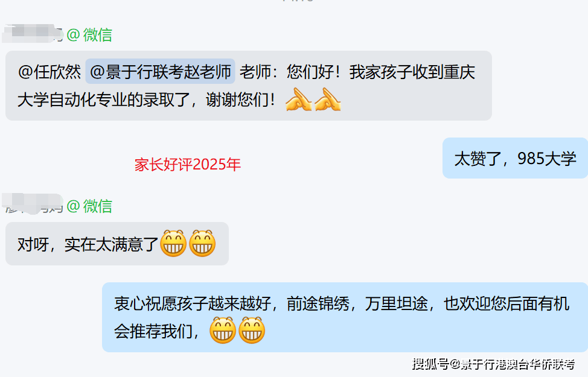
Task: Click the 搜狐号@景于行港澳台华侨联考 watermark
Action: [x=493, y=364]
